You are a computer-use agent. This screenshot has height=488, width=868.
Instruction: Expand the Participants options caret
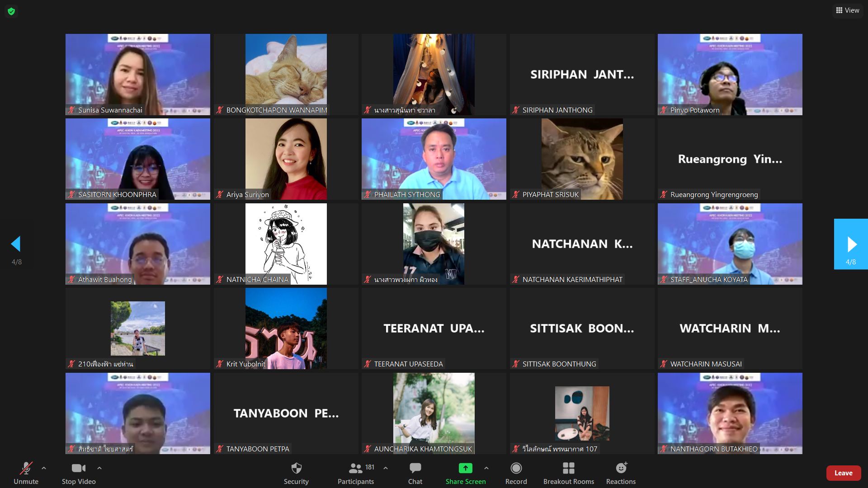[386, 468]
